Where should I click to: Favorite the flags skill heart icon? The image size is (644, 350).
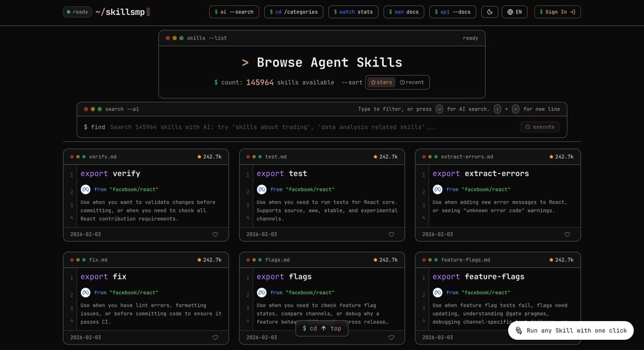click(x=391, y=338)
